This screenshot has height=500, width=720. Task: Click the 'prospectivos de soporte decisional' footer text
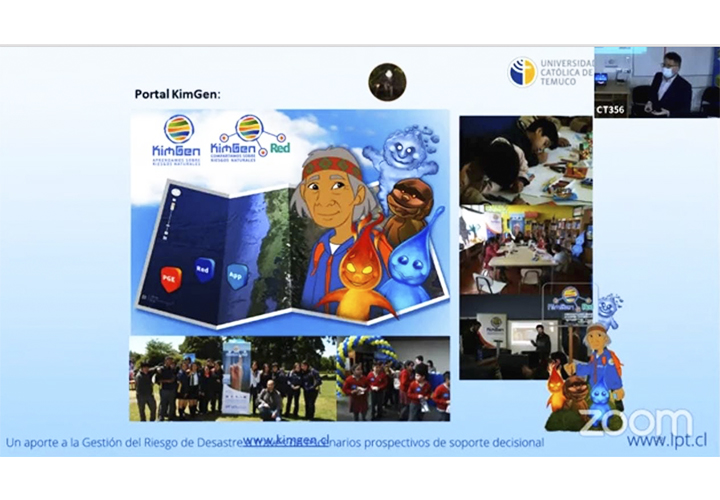pyautogui.click(x=452, y=443)
